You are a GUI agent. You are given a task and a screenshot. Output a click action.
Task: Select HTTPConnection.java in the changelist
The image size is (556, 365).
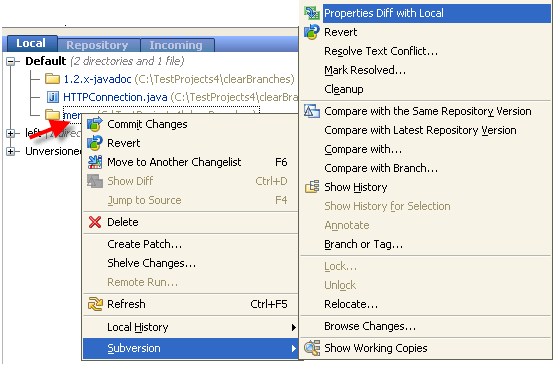(115, 97)
